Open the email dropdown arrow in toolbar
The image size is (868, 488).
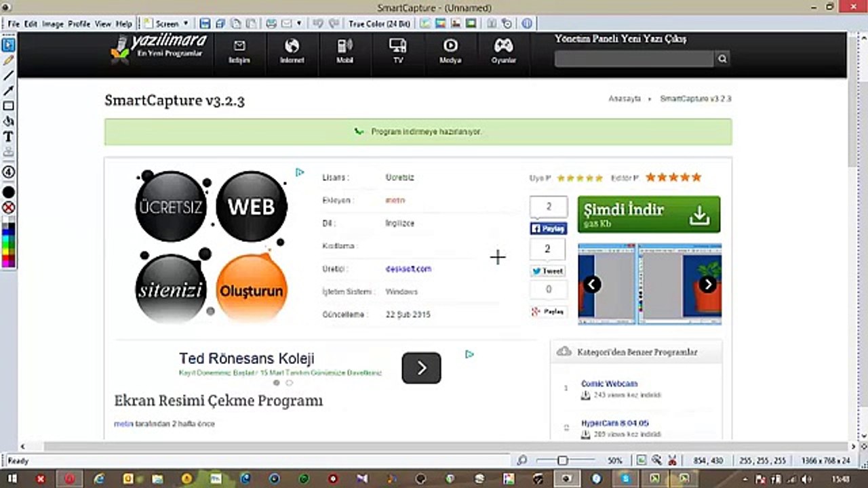[x=299, y=24]
